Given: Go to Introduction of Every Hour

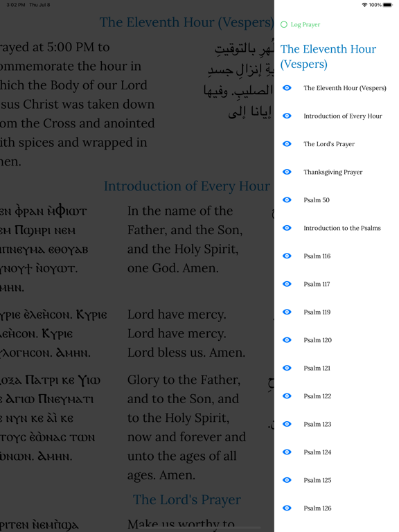Looking at the screenshot, I should point(343,116).
